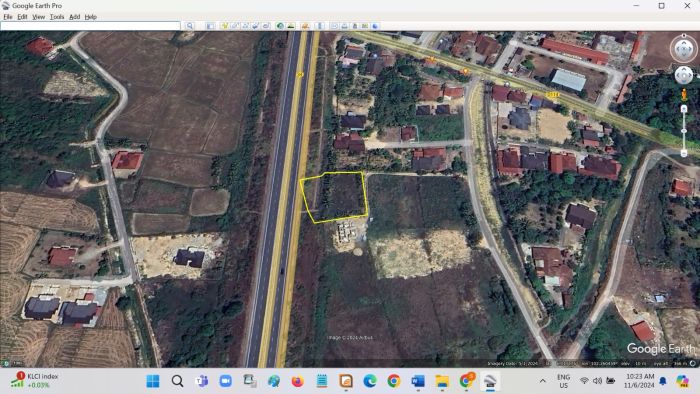Image resolution: width=700 pixels, height=394 pixels.
Task: Click the North reset N on compass ring
Action: [x=683, y=35]
